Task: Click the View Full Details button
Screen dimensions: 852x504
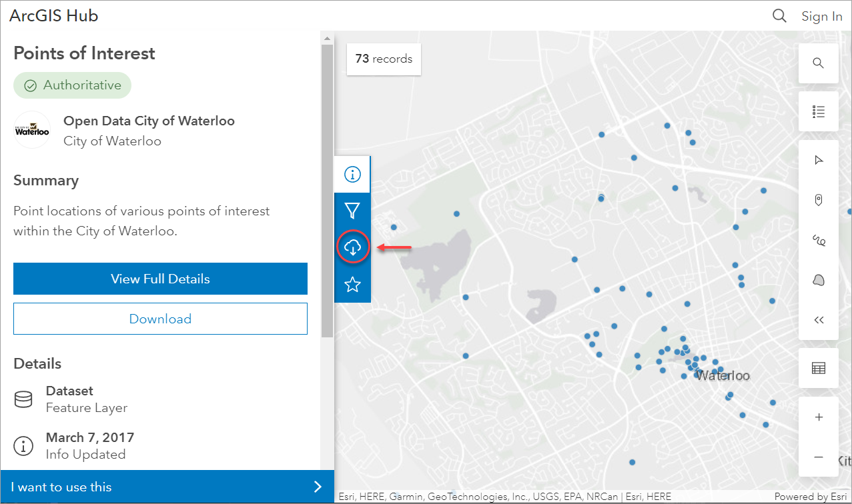Action: [x=160, y=279]
